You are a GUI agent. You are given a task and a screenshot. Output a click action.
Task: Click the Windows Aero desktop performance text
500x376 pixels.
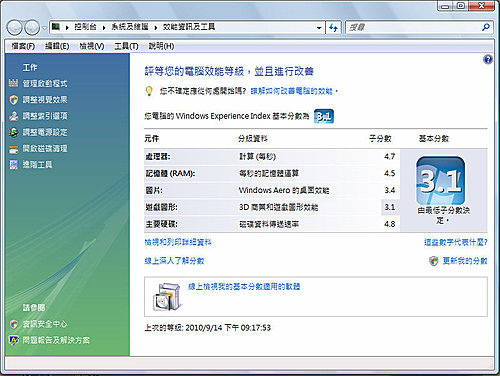tap(284, 190)
